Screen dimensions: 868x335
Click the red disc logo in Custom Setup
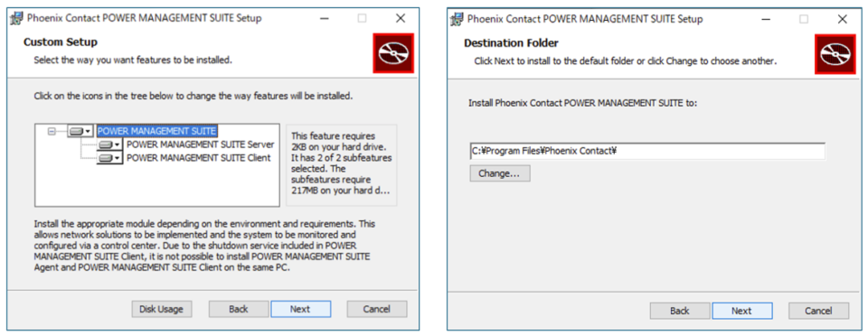click(x=393, y=53)
